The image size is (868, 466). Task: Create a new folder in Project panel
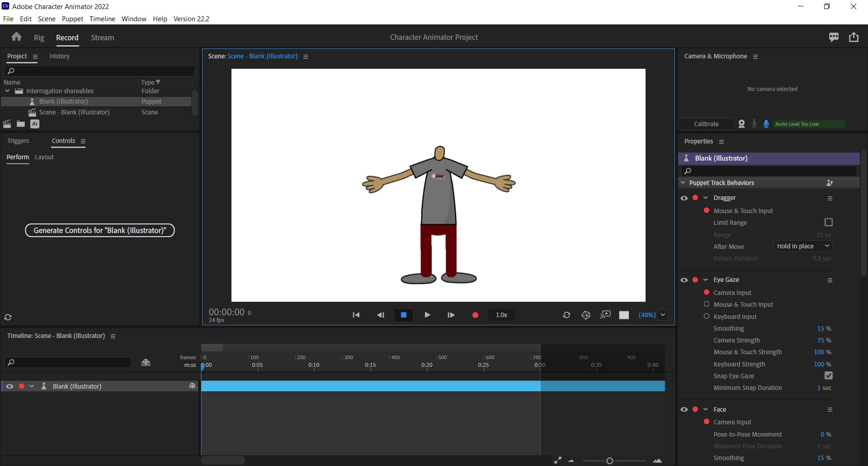pos(21,124)
